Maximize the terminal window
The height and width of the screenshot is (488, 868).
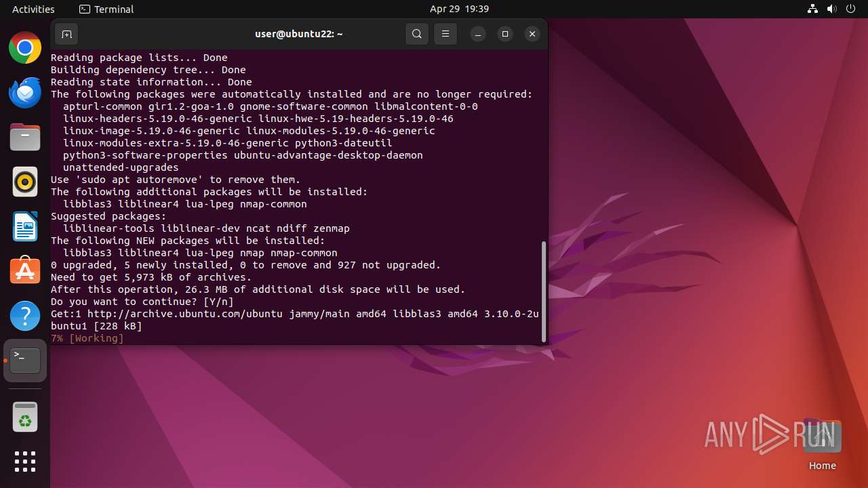[x=505, y=34]
